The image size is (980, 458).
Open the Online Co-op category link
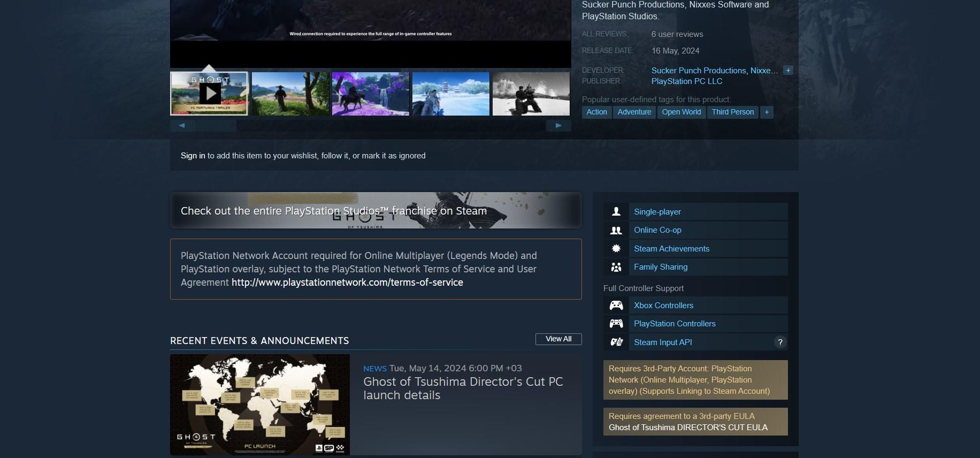coord(657,230)
